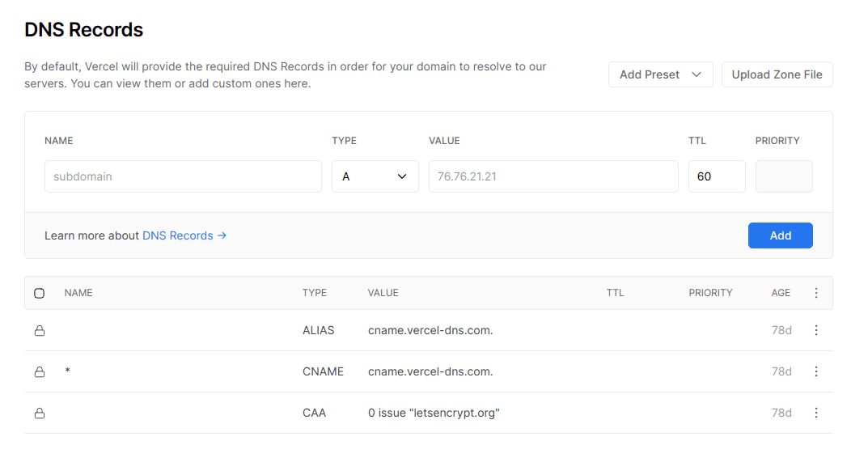Image resolution: width=868 pixels, height=475 pixels.
Task: Open the Add Preset dropdown
Action: (660, 74)
